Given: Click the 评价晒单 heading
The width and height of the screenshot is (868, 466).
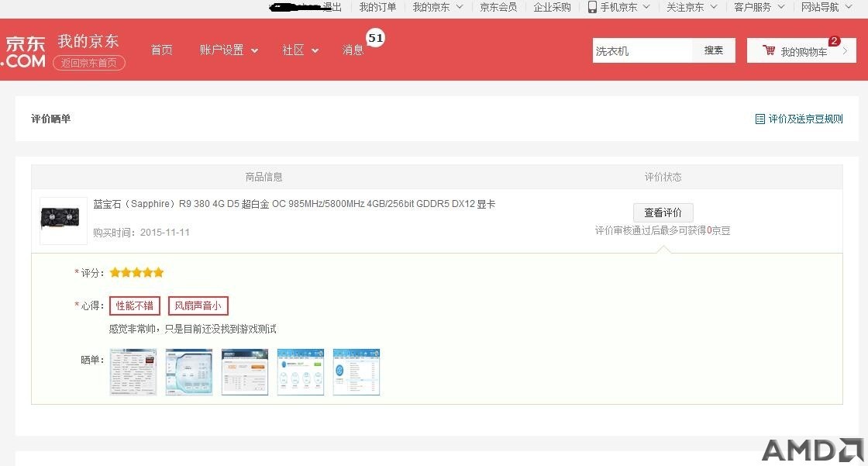Looking at the screenshot, I should (51, 119).
